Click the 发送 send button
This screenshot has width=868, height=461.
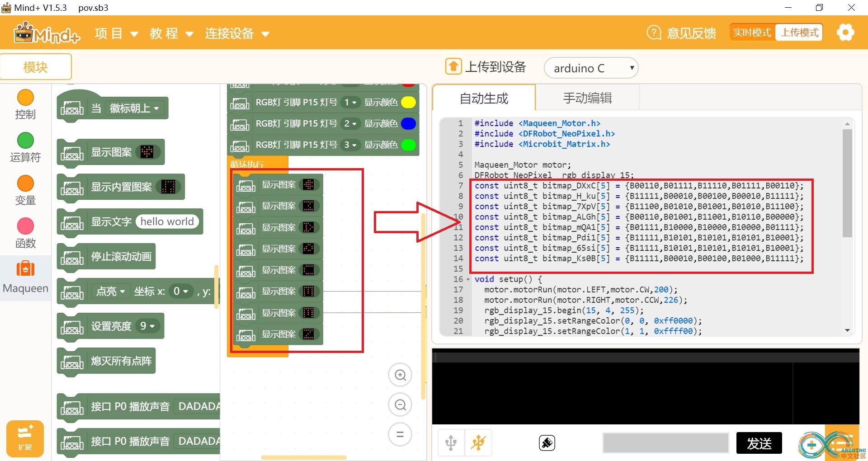click(x=759, y=443)
